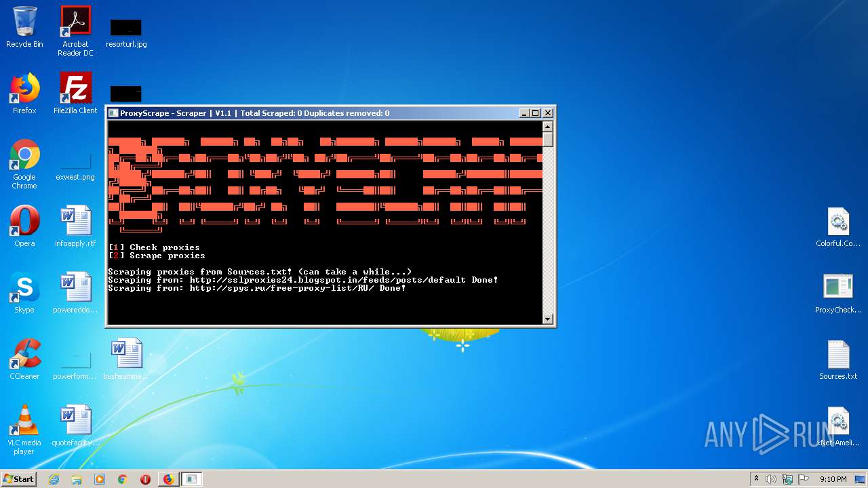
Task: Open the Recycle Bin desktop icon
Action: (x=24, y=27)
